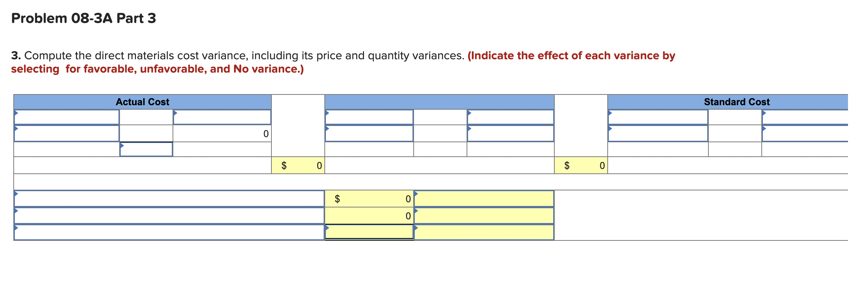Open the small units dropdown below the Actual Cost rows
This screenshot has width=868, height=286.
coord(146,150)
